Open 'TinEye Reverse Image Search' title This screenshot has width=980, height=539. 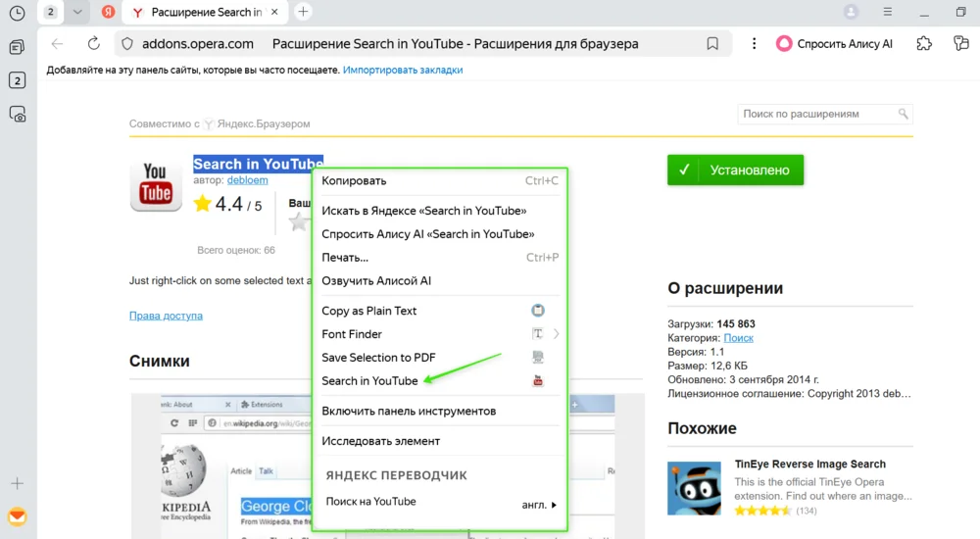(810, 464)
